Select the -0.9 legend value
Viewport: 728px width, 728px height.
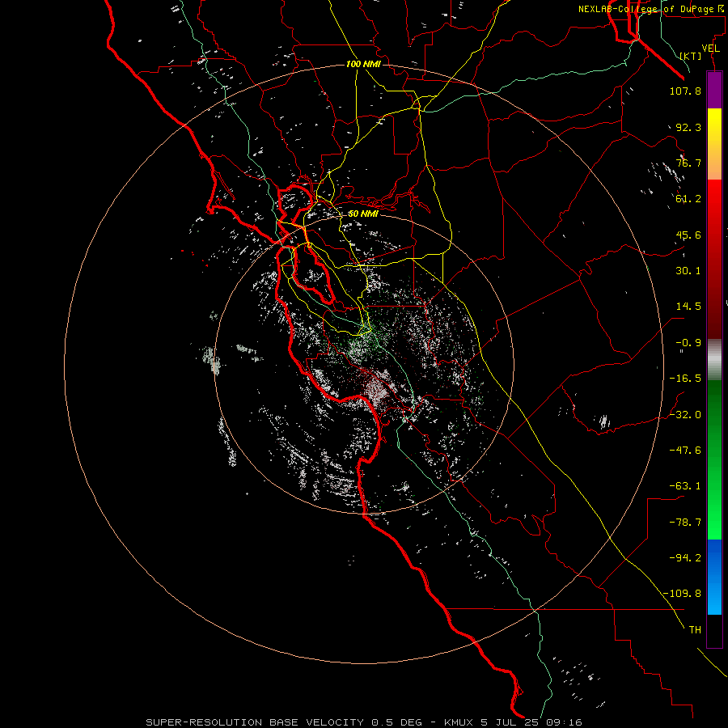coord(688,343)
